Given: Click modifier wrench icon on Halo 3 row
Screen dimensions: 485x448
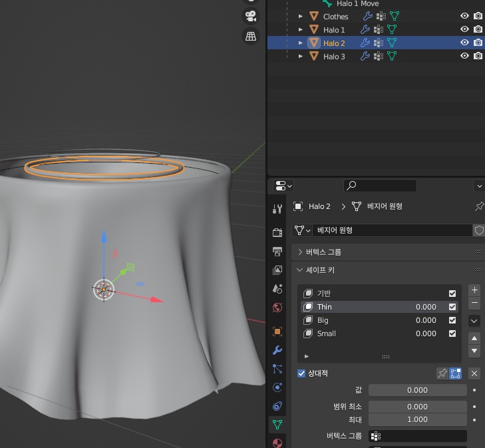Looking at the screenshot, I should [365, 56].
